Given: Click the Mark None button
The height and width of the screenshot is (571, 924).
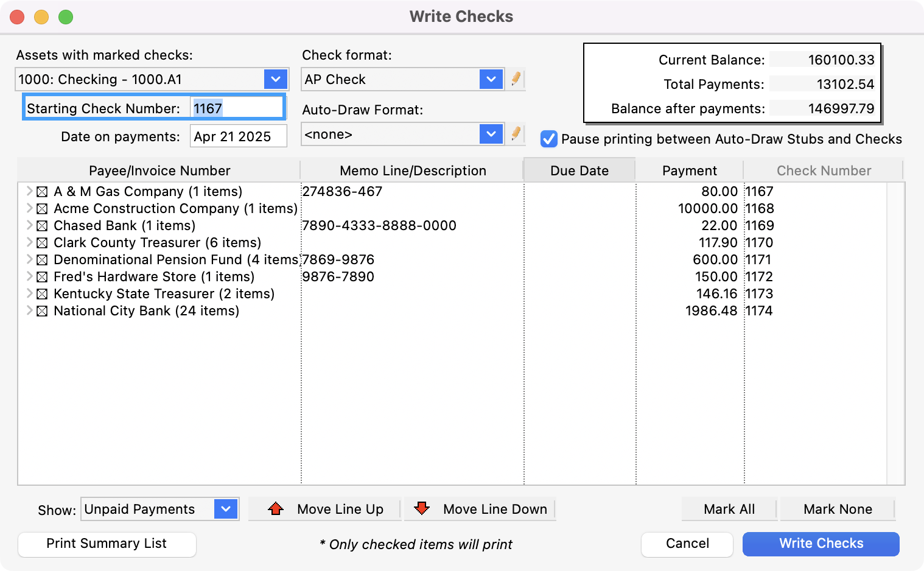Looking at the screenshot, I should click(837, 509).
